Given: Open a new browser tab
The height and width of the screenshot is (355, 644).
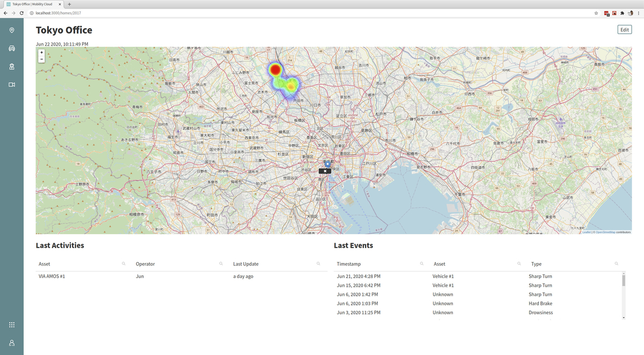Looking at the screenshot, I should [69, 4].
